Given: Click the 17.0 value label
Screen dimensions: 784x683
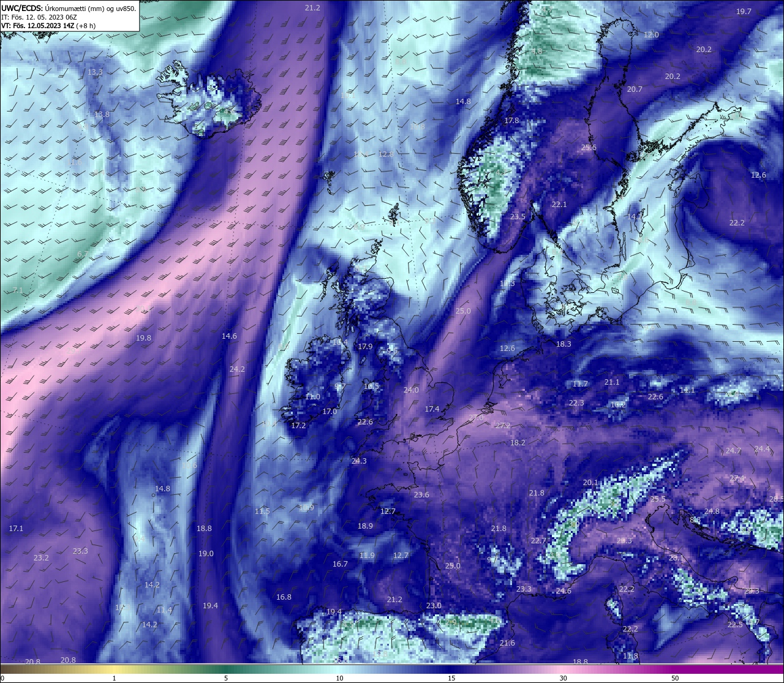Looking at the screenshot, I should coord(330,412).
